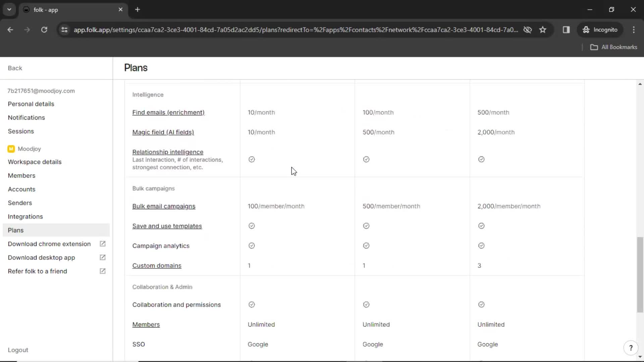Click the Find emails enrichment link
The height and width of the screenshot is (362, 644).
168,112
